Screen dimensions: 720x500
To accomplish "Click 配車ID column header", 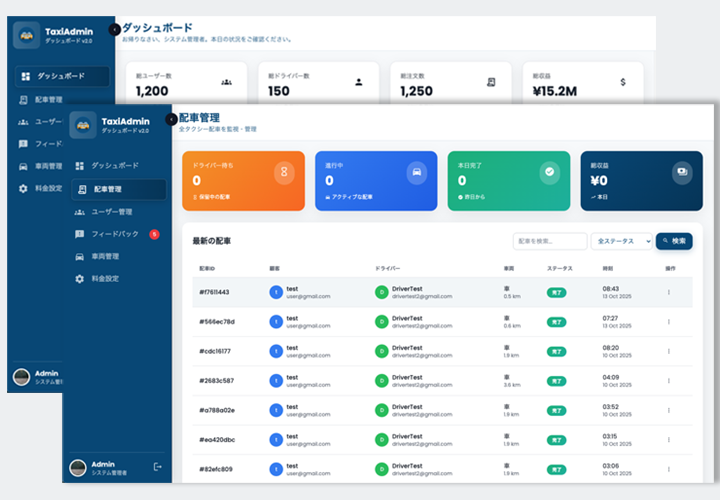I will tap(207, 269).
